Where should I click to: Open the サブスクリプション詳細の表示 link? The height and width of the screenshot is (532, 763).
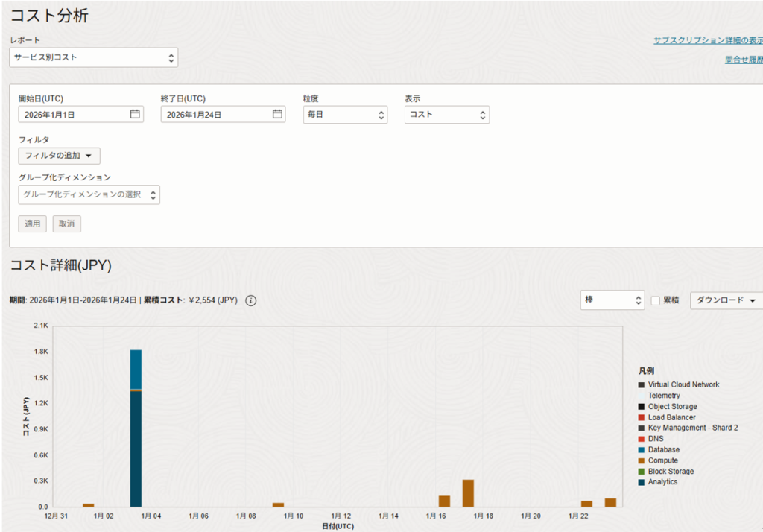[x=708, y=40]
